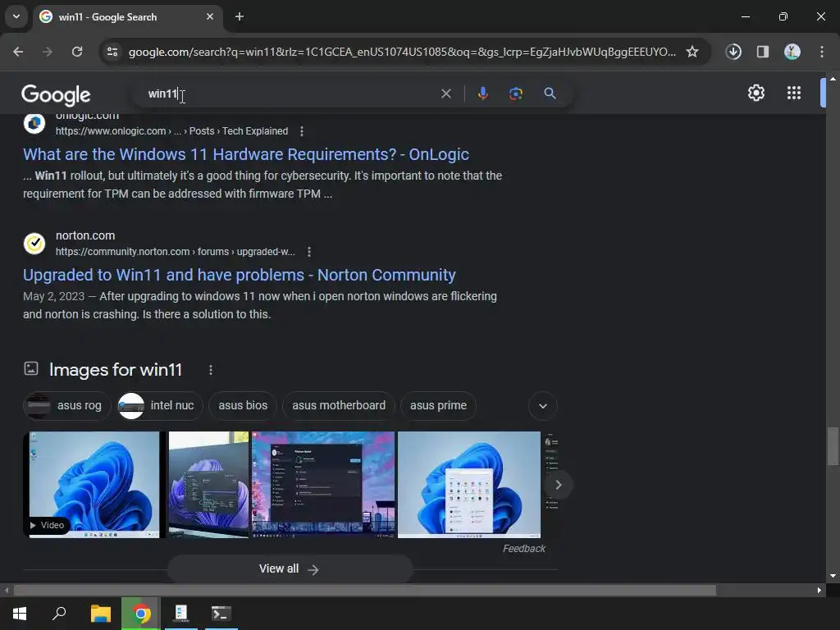The height and width of the screenshot is (630, 840).
Task: Search by image with Google Lens icon
Action: (x=516, y=94)
